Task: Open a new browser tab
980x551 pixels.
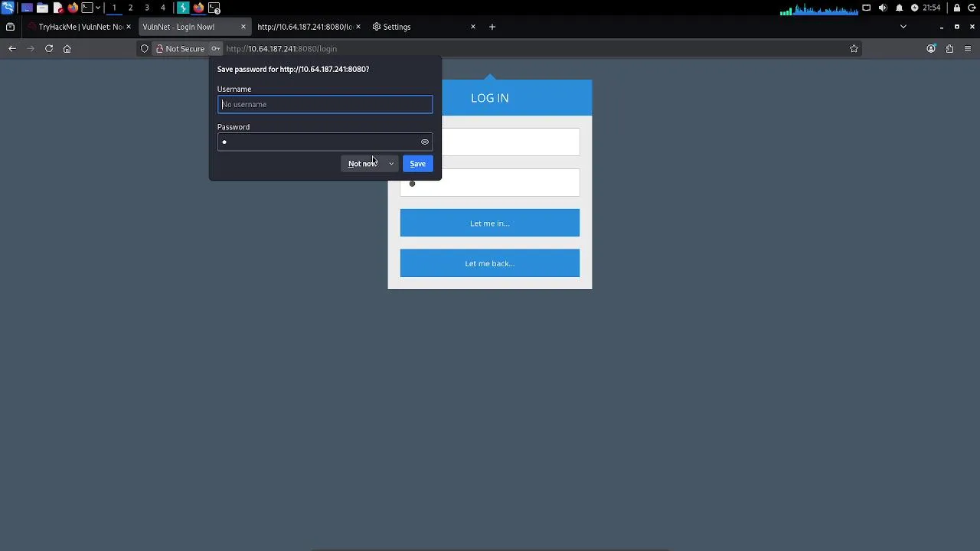Action: point(492,27)
